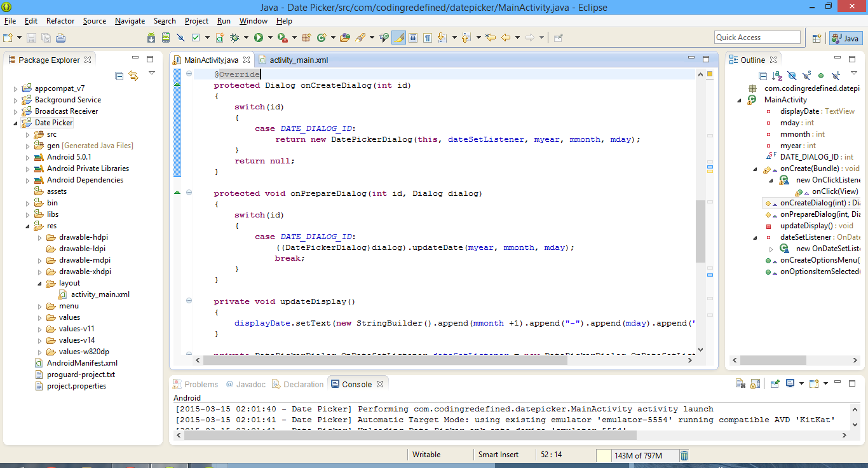Collapse all in Package Explorer
Screen dimensions: 868x468
(119, 75)
